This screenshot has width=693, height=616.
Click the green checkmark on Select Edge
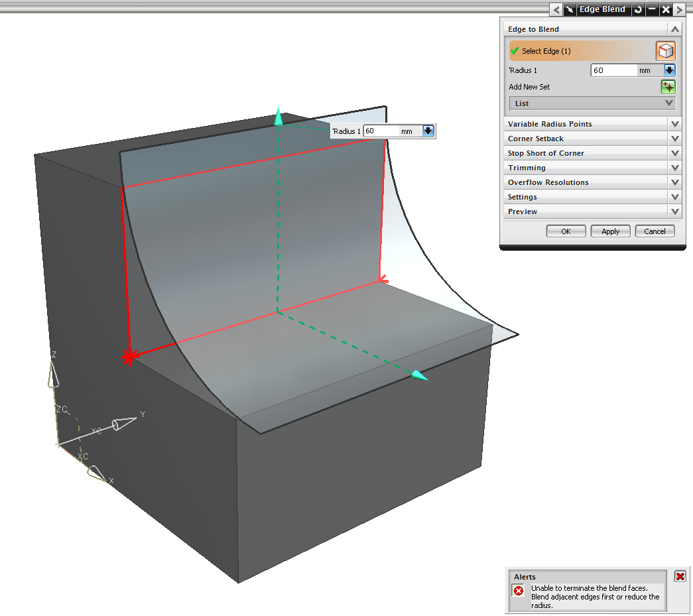(x=515, y=51)
